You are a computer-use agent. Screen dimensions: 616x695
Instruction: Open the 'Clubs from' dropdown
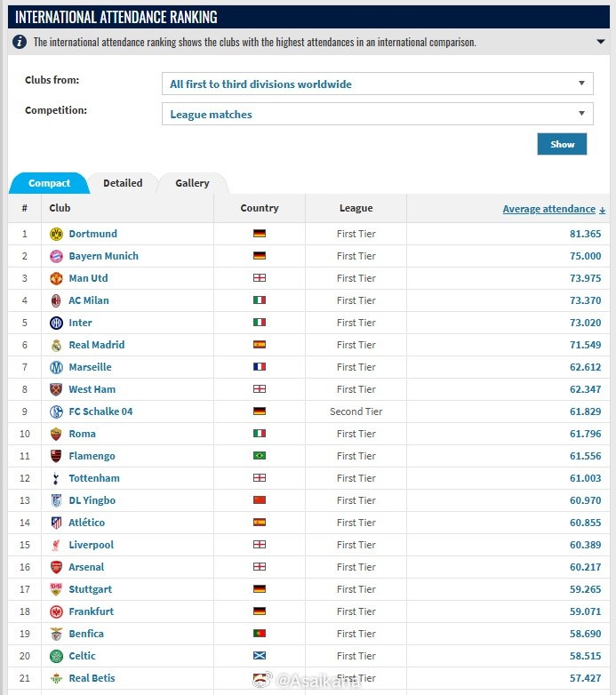(x=378, y=84)
